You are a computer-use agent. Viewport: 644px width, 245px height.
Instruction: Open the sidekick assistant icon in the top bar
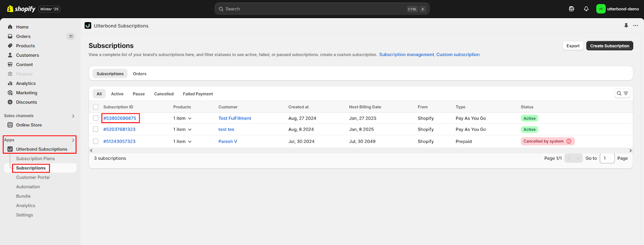click(571, 9)
